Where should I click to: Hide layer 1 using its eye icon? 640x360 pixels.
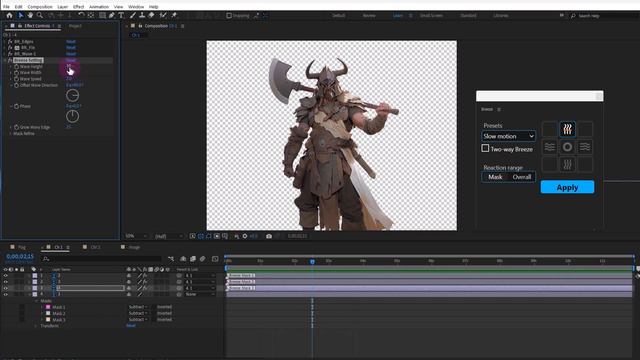[6, 276]
